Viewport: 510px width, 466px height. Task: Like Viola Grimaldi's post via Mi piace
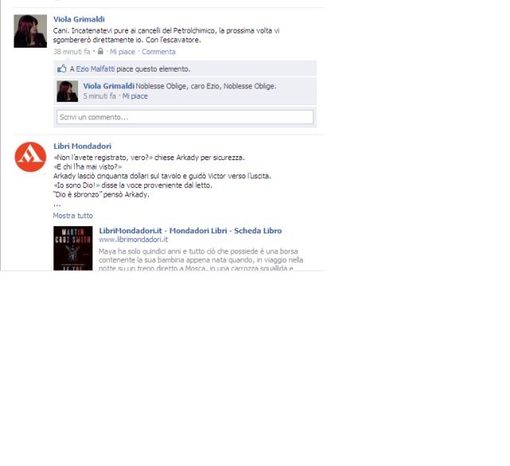[x=122, y=52]
